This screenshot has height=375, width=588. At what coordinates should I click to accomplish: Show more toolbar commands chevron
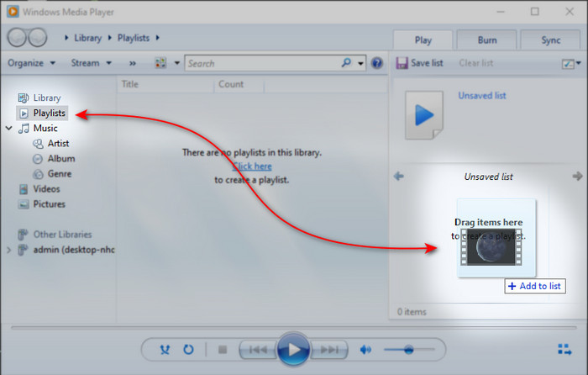133,63
